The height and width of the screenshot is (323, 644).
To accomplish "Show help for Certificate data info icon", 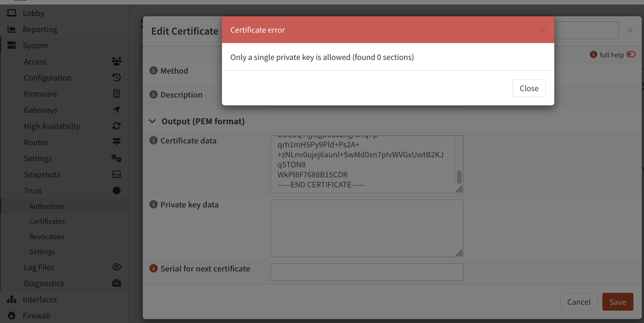I will point(153,141).
